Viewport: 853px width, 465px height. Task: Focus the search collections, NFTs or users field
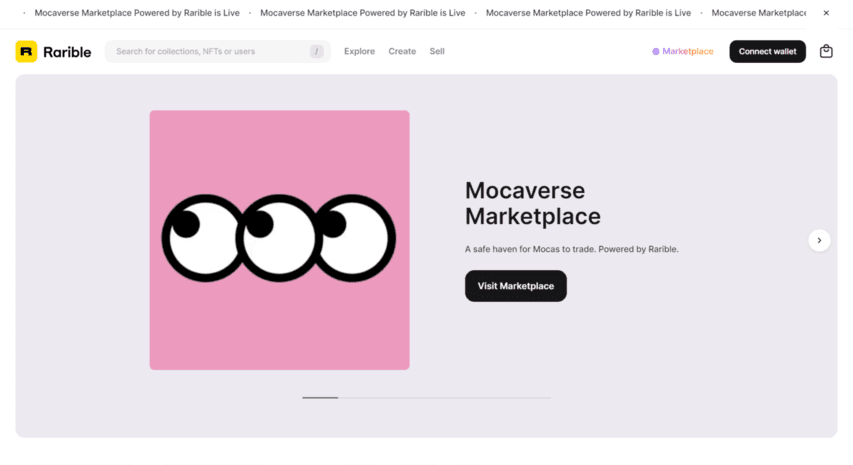[218, 51]
